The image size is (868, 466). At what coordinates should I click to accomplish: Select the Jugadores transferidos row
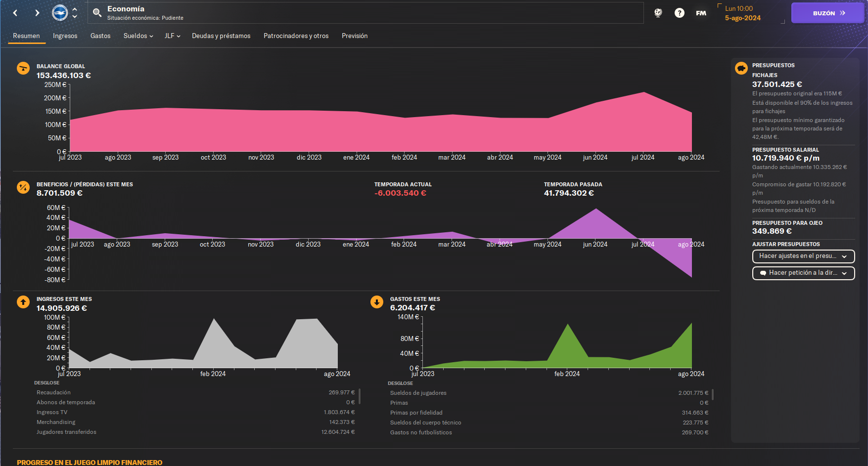click(x=195, y=432)
